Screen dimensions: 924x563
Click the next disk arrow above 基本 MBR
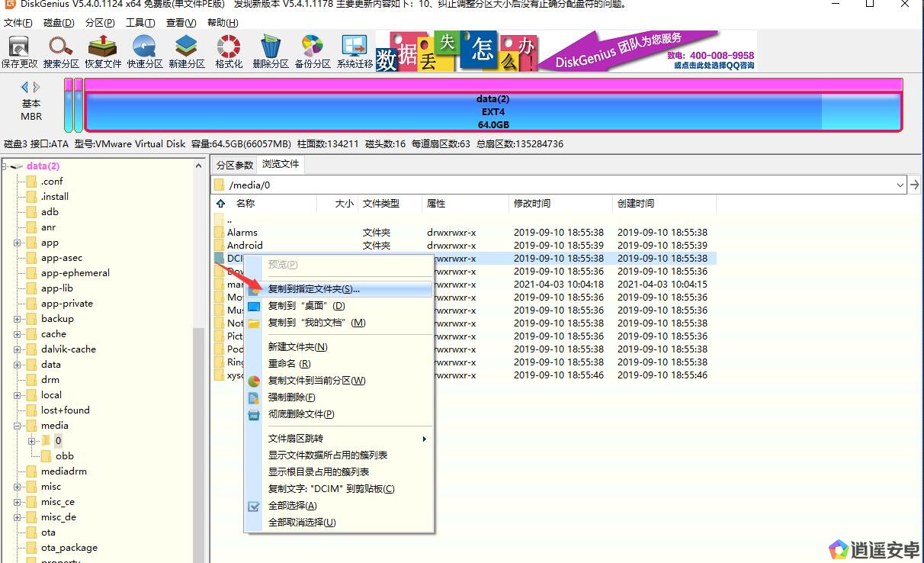coord(37,87)
